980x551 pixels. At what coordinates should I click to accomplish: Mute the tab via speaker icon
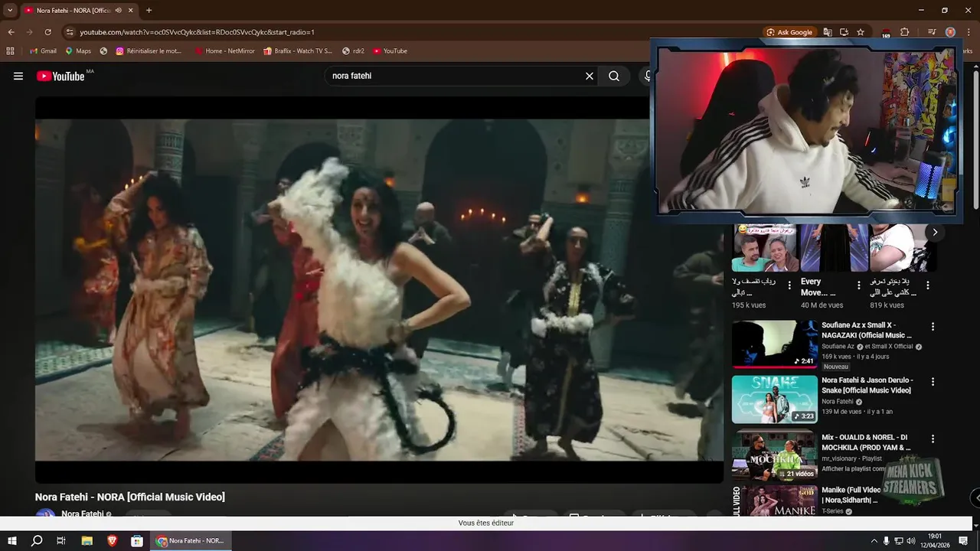pyautogui.click(x=118, y=10)
